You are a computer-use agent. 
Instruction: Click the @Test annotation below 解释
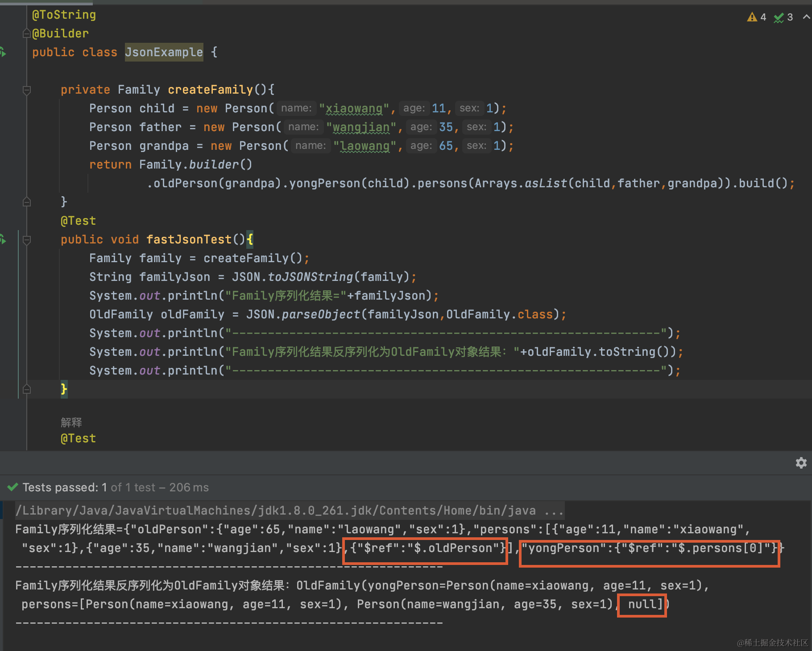click(x=78, y=438)
